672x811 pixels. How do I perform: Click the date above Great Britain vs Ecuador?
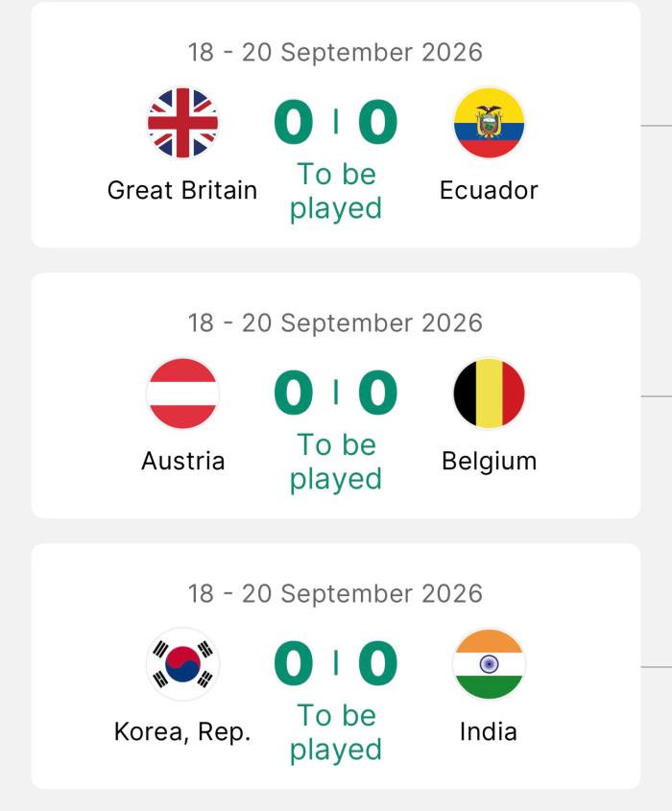tap(336, 52)
